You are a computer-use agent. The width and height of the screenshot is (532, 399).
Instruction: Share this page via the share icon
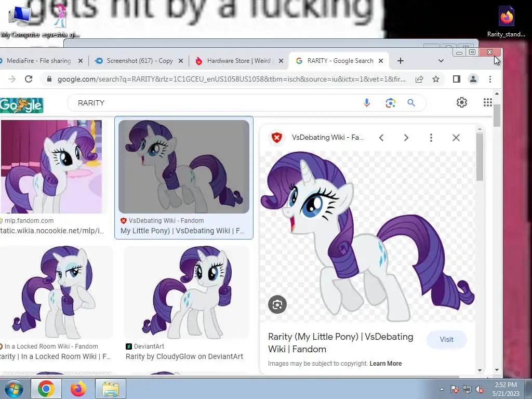pyautogui.click(x=419, y=79)
